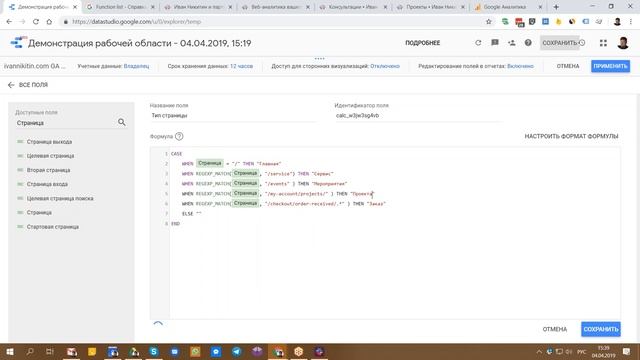640x360 pixels.
Task: Open a new browser tab with plus
Action: (x=556, y=7)
